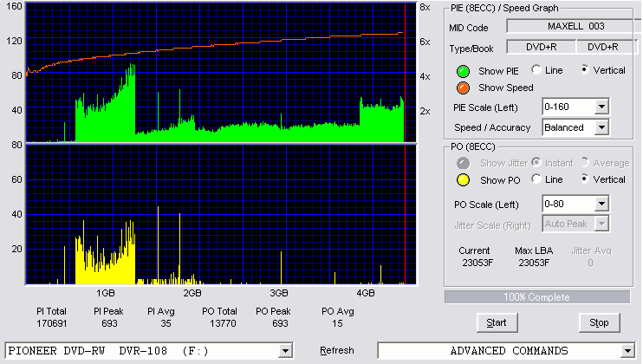This screenshot has width=643, height=364.
Task: Toggle the yellow Show PO indicator
Action: pos(463,180)
